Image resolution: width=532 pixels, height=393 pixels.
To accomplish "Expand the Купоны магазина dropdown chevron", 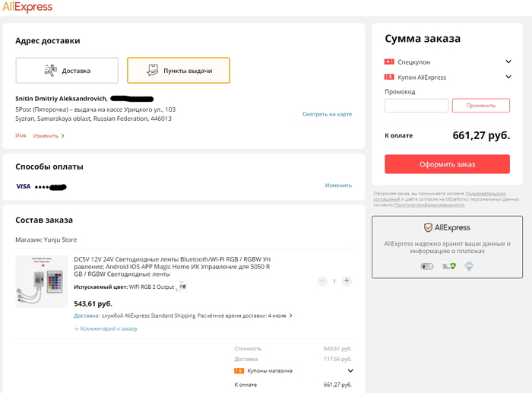I will click(x=350, y=371).
